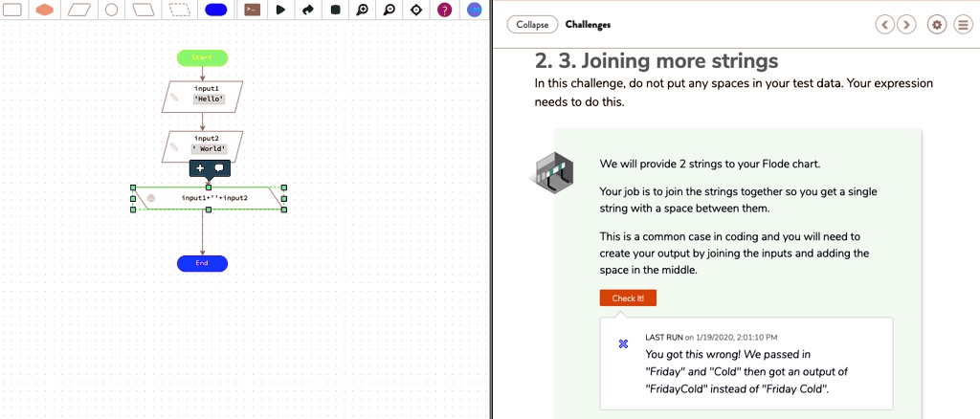Zoom out of the flowchart canvas
The image size is (980, 419).
tap(389, 10)
